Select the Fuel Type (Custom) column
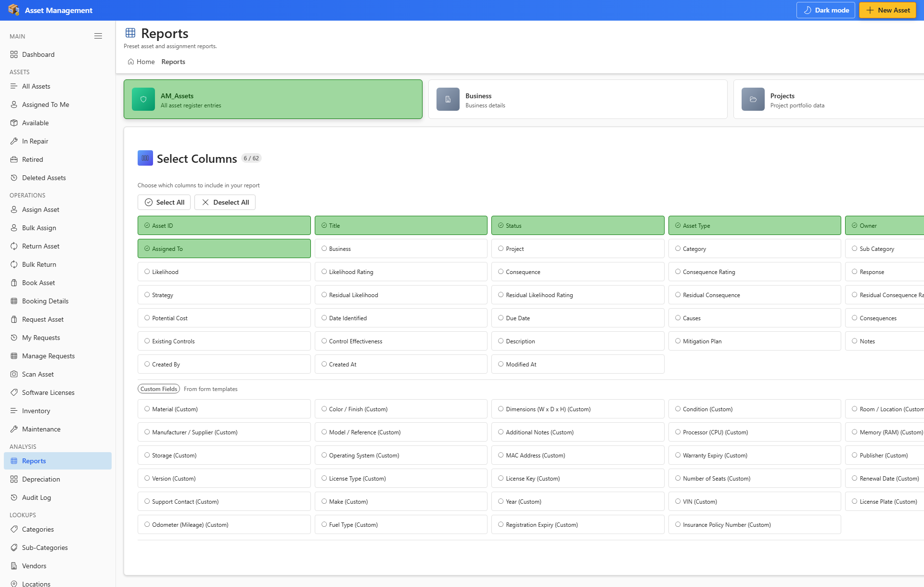Screen dimensions: 924x587 coord(401,524)
